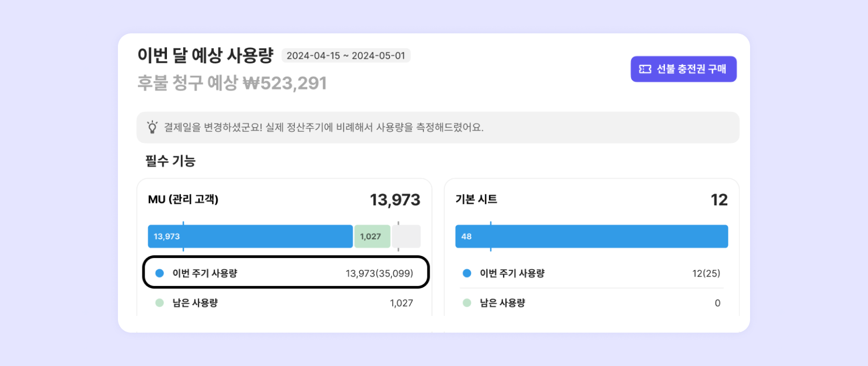Click the ticket icon on the purchase button
This screenshot has width=868, height=366.
(x=645, y=69)
